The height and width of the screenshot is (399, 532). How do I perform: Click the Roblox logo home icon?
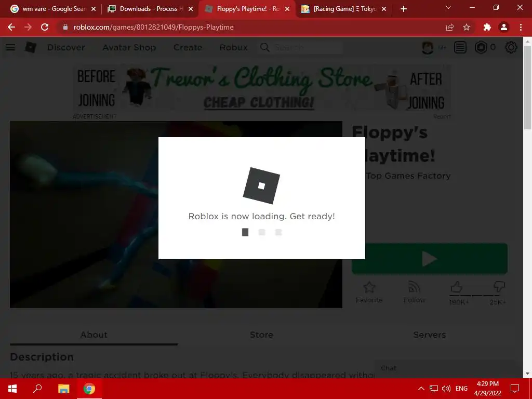pyautogui.click(x=31, y=47)
